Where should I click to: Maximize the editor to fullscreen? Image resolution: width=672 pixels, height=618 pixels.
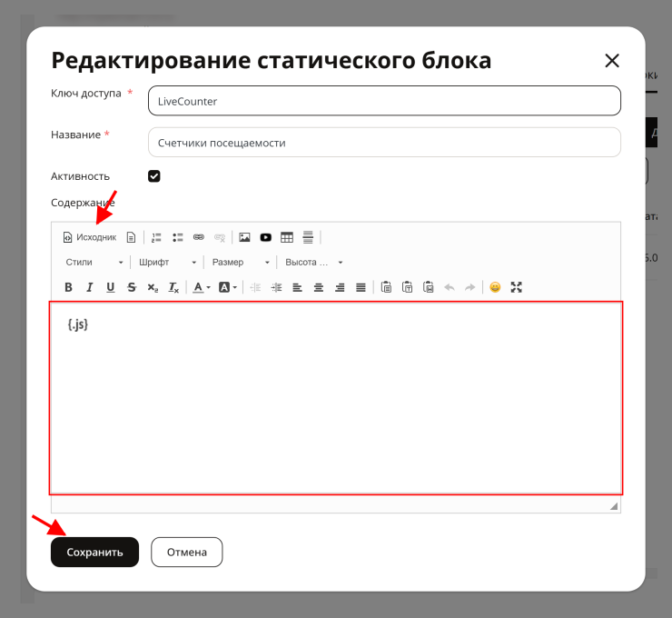(517, 287)
